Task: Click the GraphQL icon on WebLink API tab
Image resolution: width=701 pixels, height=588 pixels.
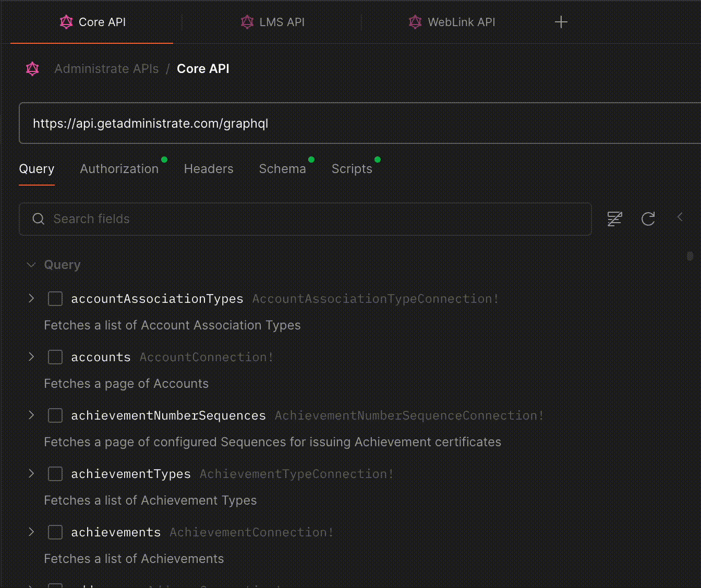Action: point(415,22)
